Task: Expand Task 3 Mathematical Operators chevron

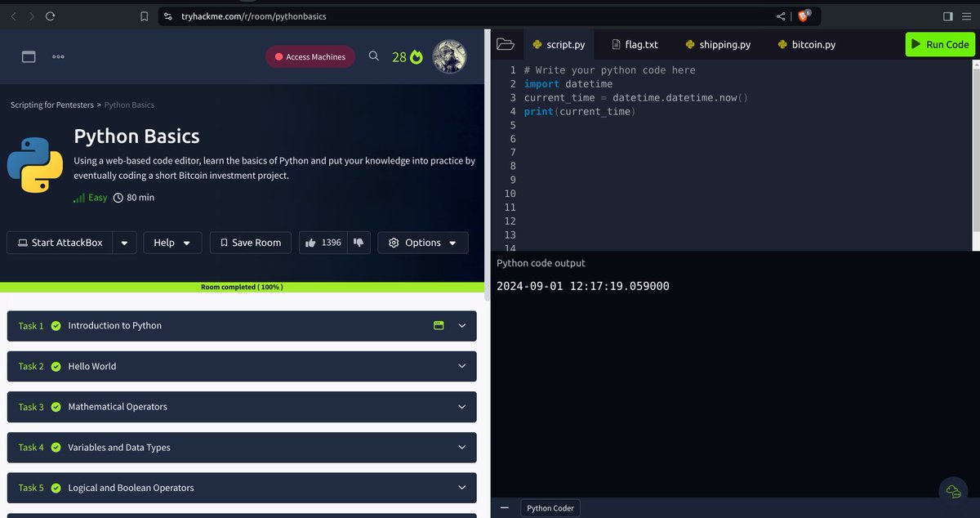Action: (462, 406)
